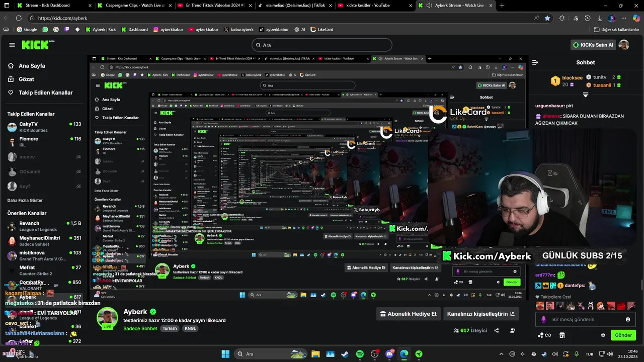Open the Kick hamburger menu
The image size is (644, 362).
pos(12,45)
